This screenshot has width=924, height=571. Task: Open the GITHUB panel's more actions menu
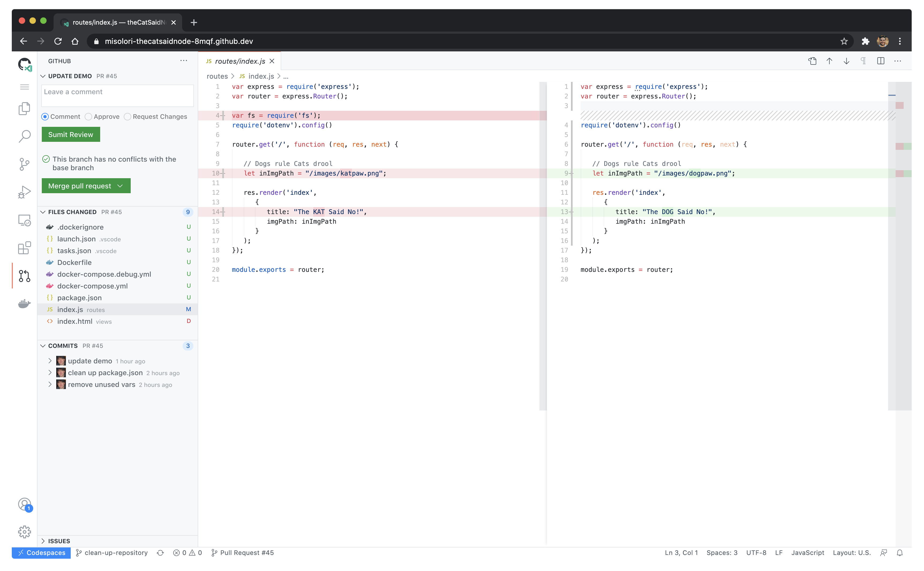click(x=184, y=60)
